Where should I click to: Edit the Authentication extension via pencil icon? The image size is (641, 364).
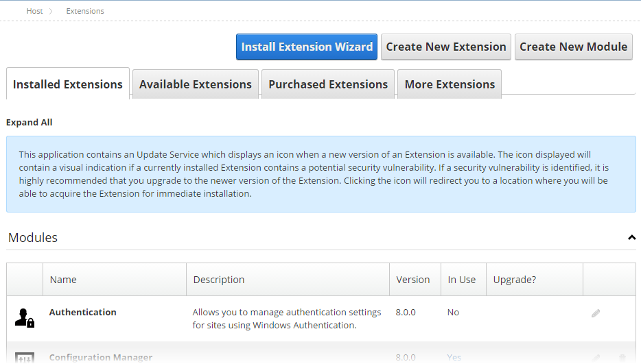pyautogui.click(x=596, y=313)
